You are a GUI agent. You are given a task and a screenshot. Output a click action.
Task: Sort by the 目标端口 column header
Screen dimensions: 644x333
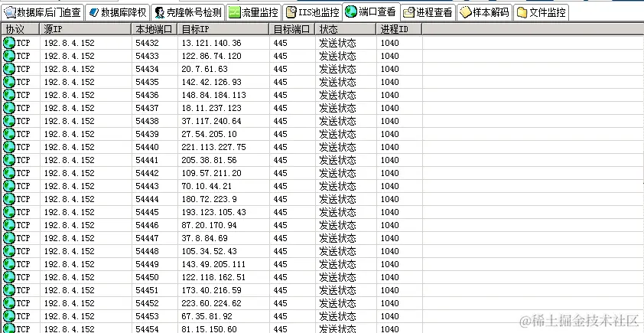[292, 29]
